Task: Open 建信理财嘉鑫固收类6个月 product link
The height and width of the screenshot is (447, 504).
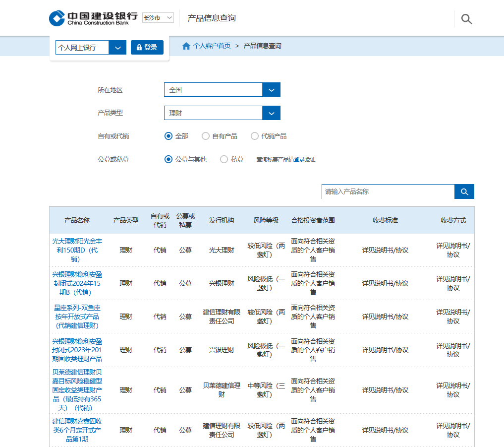Action: (77, 430)
